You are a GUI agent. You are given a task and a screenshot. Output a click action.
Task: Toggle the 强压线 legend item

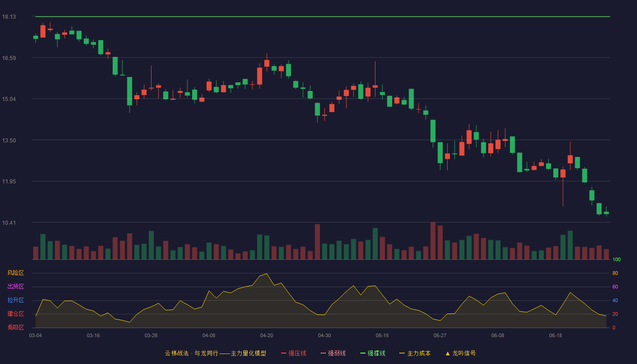[293, 353]
